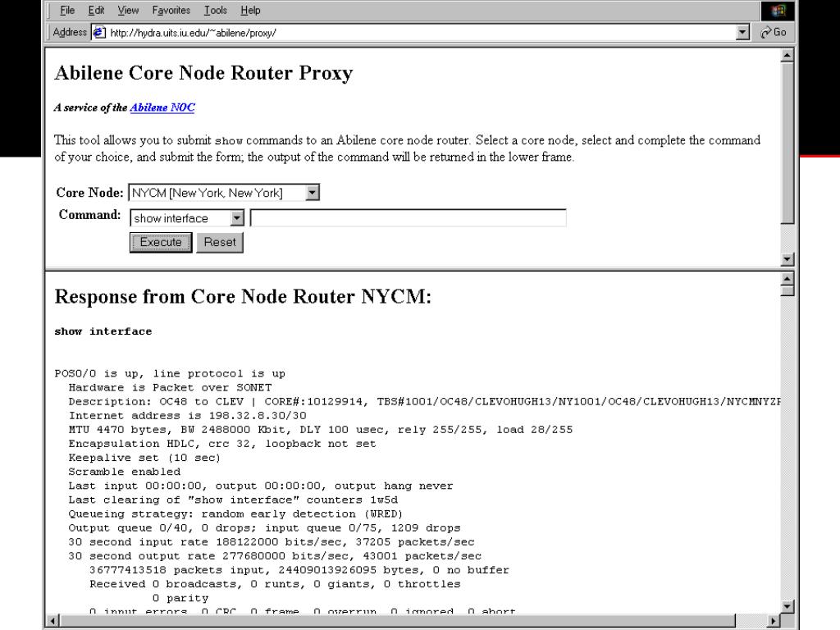Click upper frame scroll down arrow
The height and width of the screenshot is (630, 840).
[x=787, y=259]
